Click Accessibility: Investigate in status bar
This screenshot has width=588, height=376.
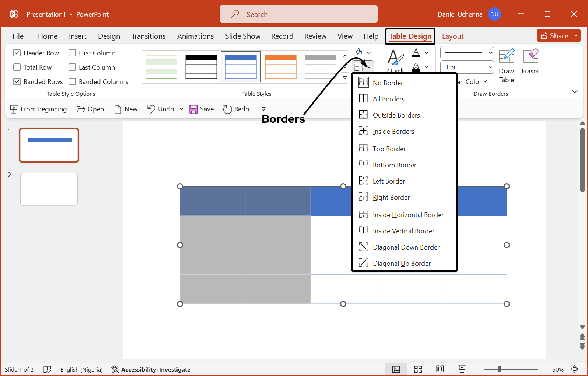(151, 369)
